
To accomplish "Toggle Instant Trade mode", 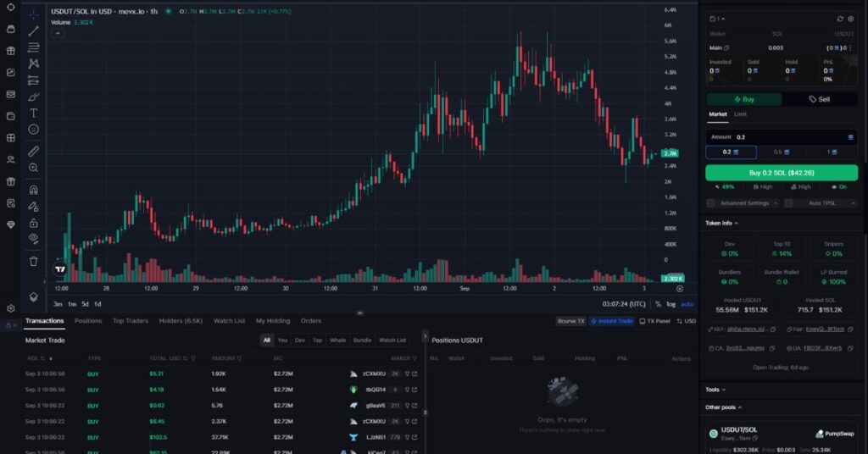I will click(x=612, y=321).
